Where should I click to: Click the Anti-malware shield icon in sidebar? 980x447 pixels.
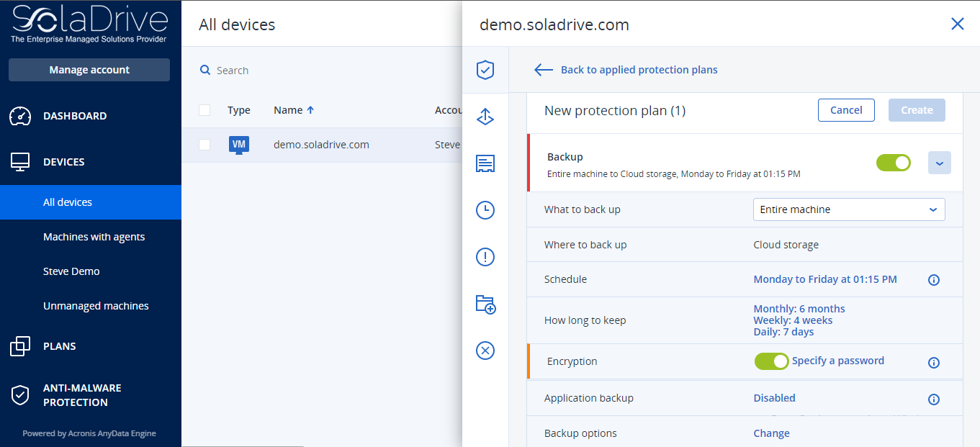point(20,394)
